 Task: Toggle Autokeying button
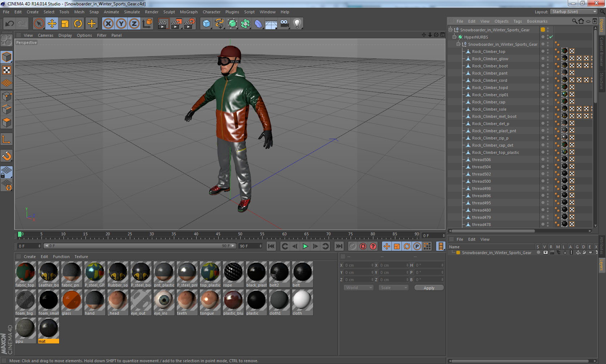363,246
